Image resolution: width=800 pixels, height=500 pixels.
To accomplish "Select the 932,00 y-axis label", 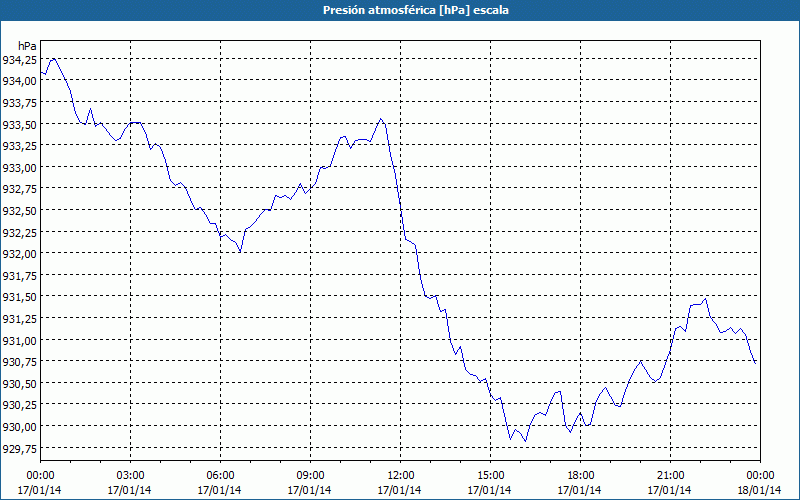I will point(19,254).
